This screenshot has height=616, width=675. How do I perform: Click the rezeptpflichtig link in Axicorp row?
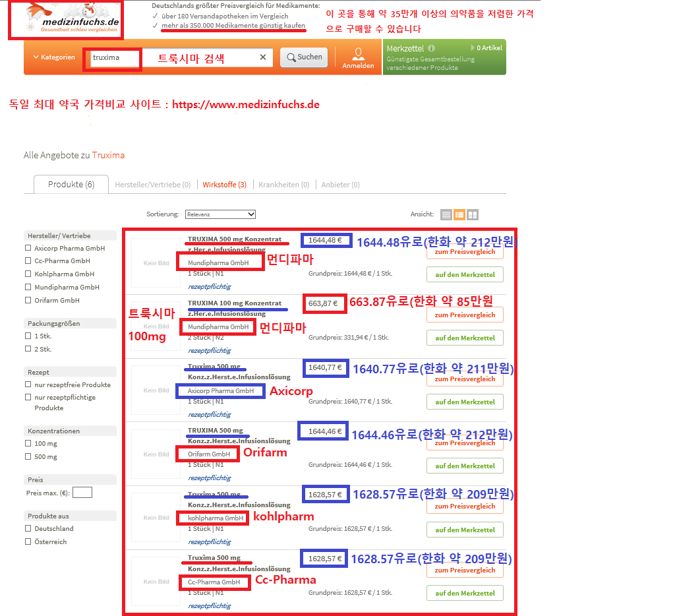click(209, 414)
